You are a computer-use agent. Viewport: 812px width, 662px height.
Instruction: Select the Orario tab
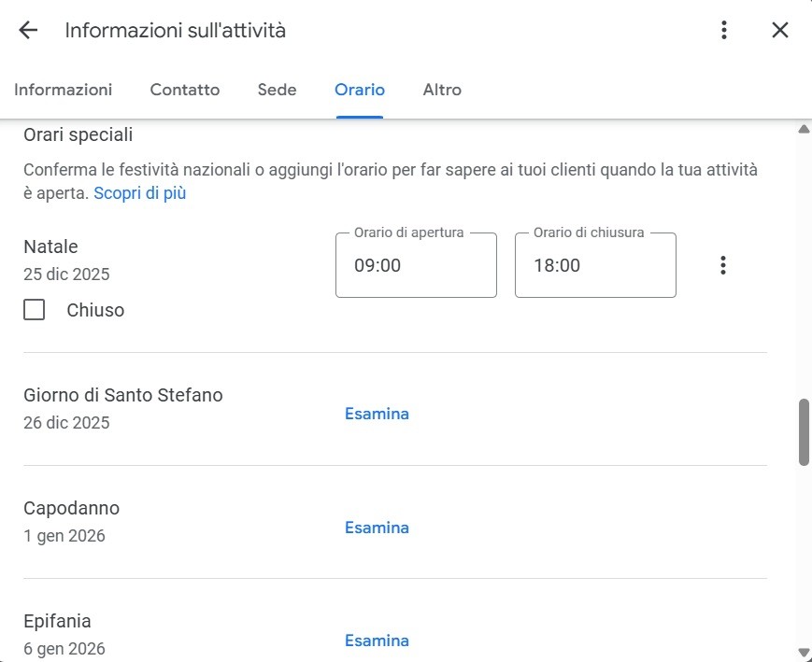[x=359, y=90]
